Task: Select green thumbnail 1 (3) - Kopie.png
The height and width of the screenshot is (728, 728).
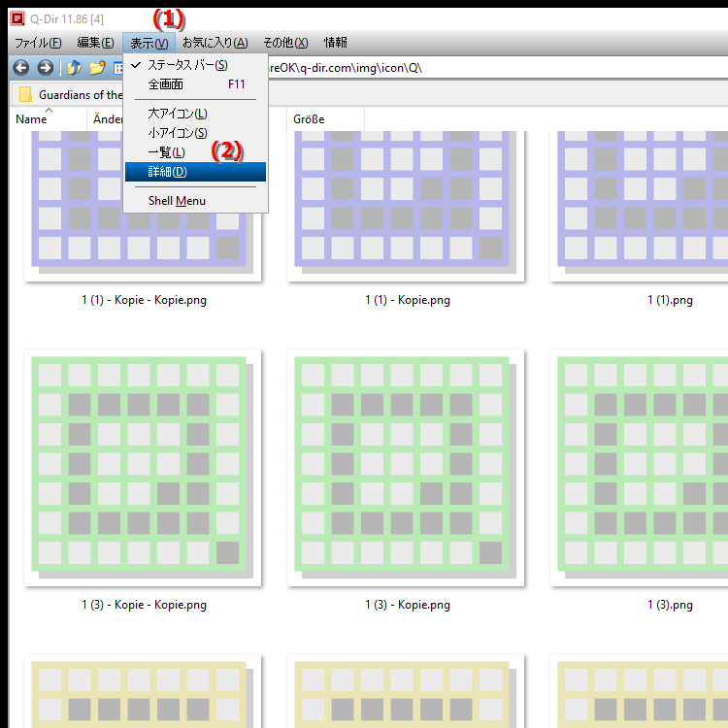Action: point(406,468)
